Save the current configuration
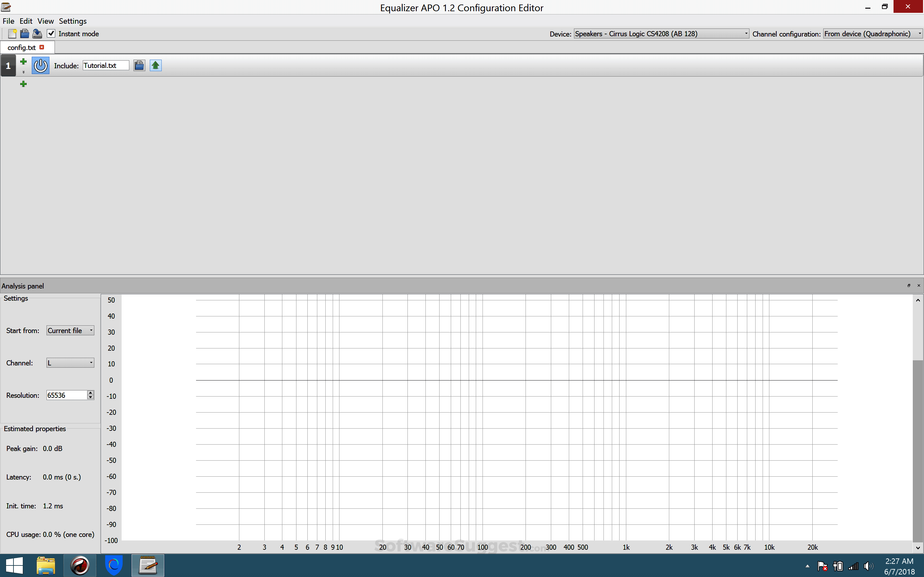This screenshot has width=924, height=577. [x=37, y=34]
